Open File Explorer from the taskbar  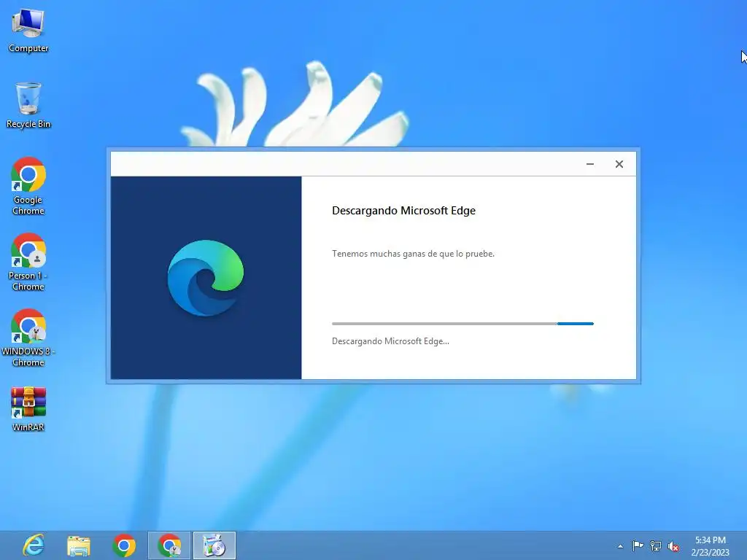coord(79,545)
